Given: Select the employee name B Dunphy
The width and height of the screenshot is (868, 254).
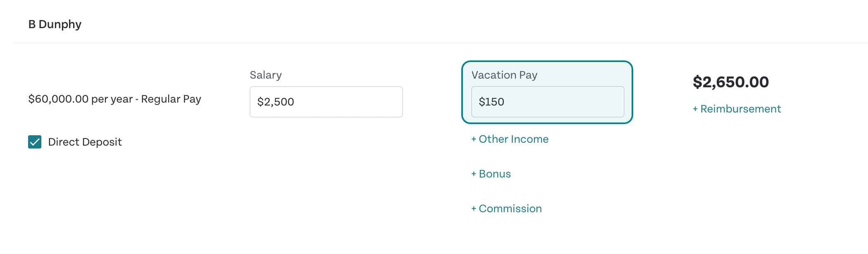Looking at the screenshot, I should [55, 24].
